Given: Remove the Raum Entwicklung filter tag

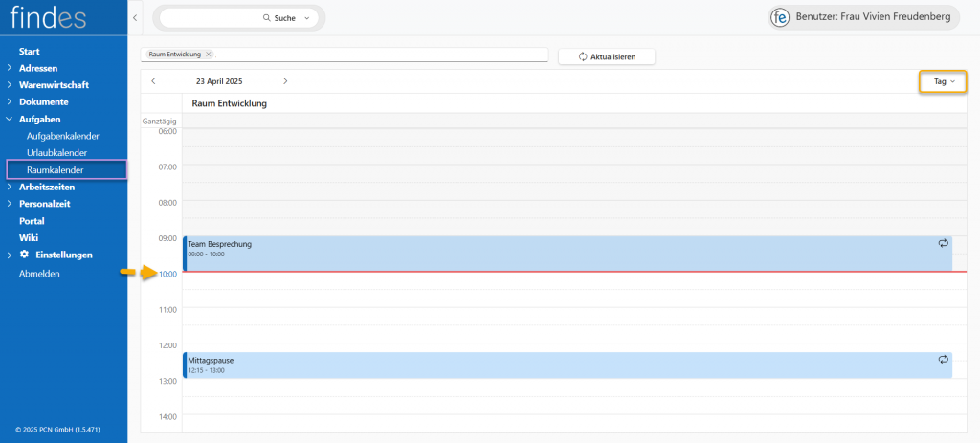Looking at the screenshot, I should (x=209, y=55).
